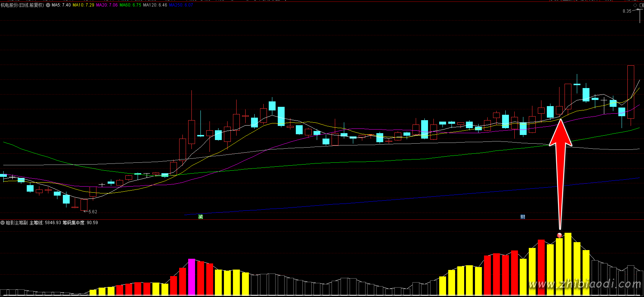Viewport: 644px width, 297px height.
Task: Click the 主筹线 value label
Action: tap(45, 223)
